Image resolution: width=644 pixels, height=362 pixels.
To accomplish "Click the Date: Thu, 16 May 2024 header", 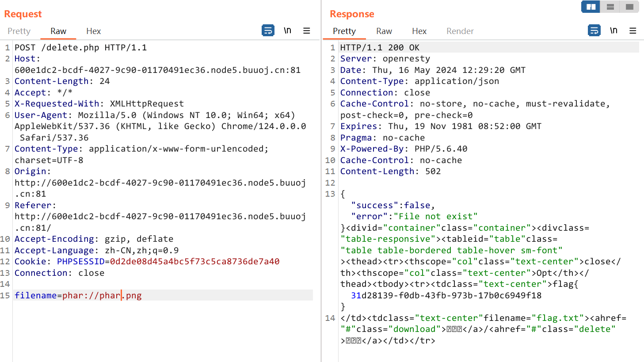I will click(433, 70).
